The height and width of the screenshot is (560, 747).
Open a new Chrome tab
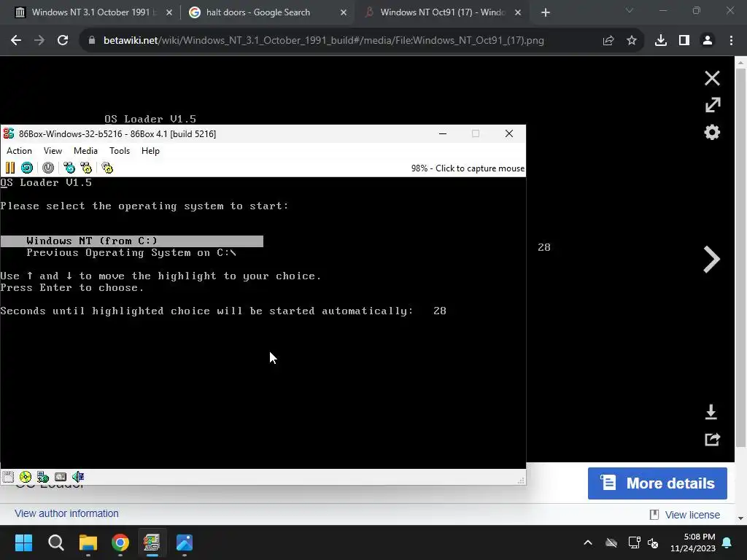[x=546, y=12]
